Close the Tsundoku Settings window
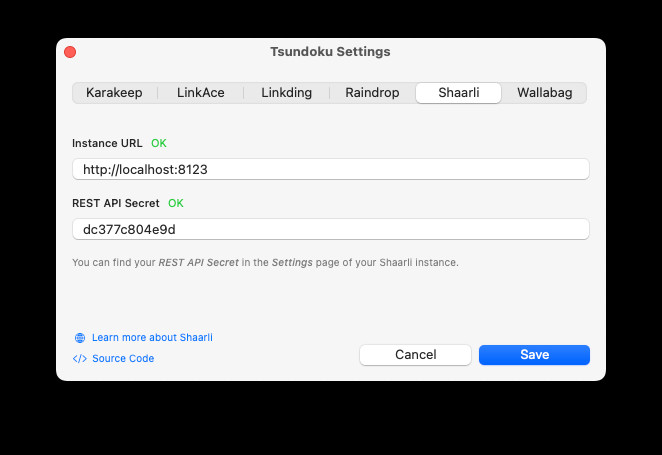Screen dimensions: 662x455 [x=70, y=52]
